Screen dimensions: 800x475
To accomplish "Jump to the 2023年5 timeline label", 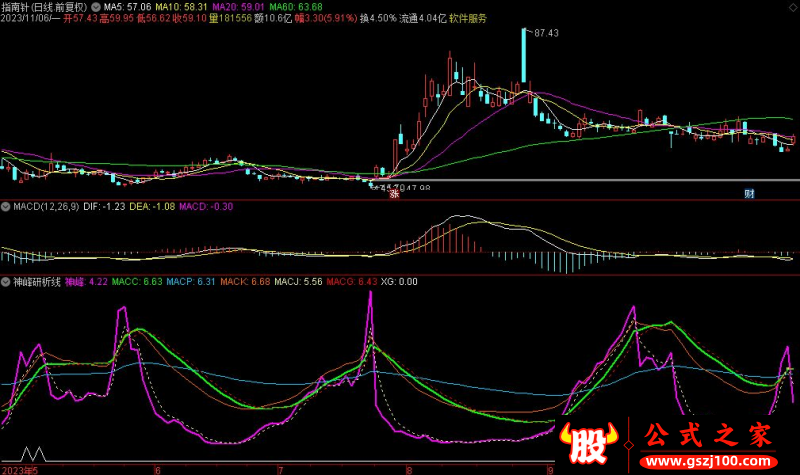I will [20, 470].
